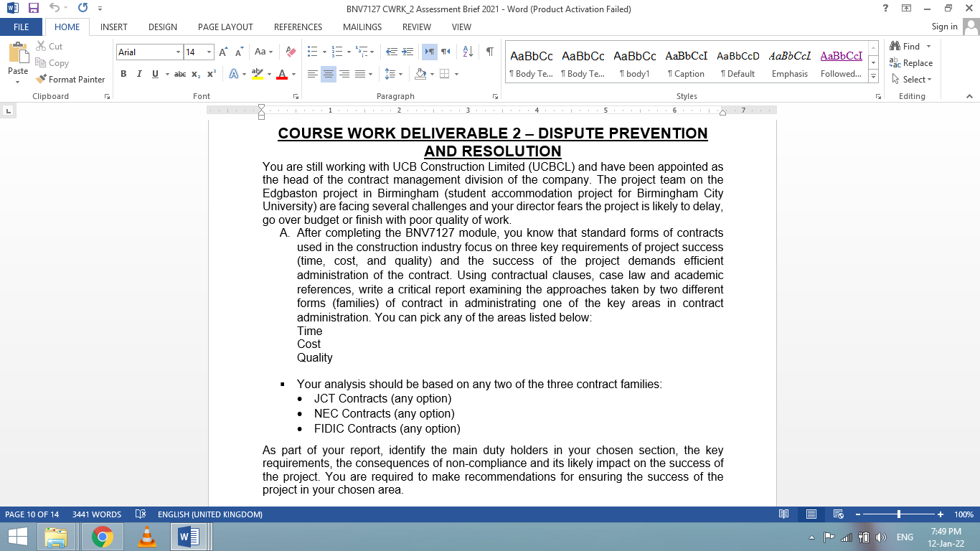Click the Sign in link
Viewport: 980px width, 551px height.
pyautogui.click(x=945, y=27)
